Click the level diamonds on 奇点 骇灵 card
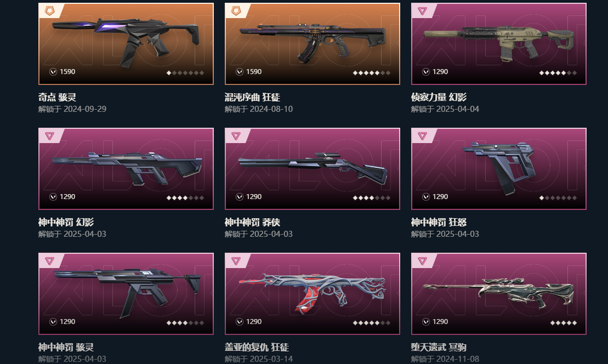The width and height of the screenshot is (608, 364). point(185,73)
